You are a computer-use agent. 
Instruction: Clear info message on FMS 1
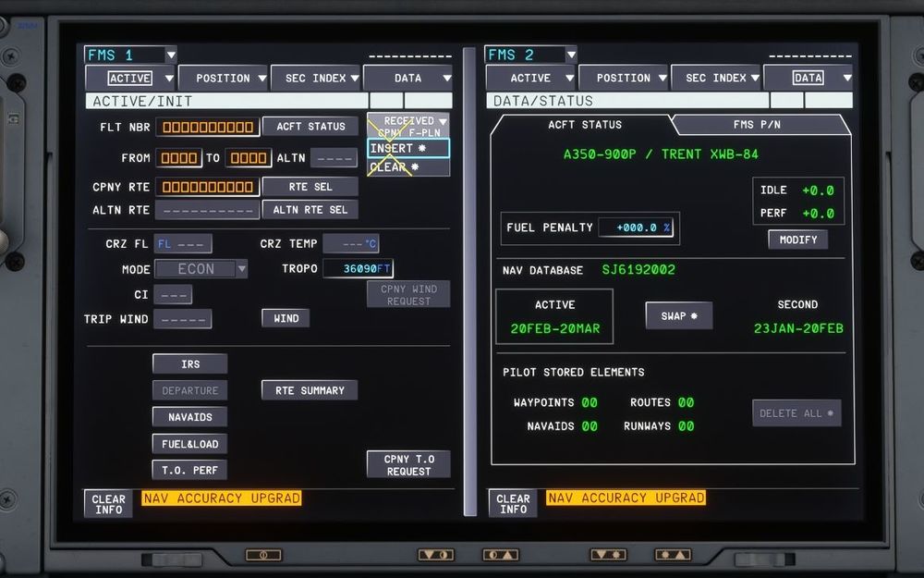pyautogui.click(x=108, y=504)
